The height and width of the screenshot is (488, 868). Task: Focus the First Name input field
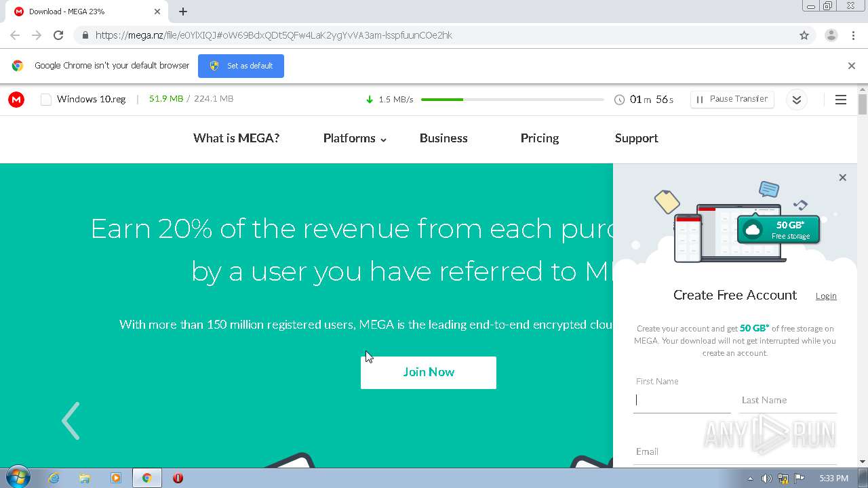pos(682,400)
